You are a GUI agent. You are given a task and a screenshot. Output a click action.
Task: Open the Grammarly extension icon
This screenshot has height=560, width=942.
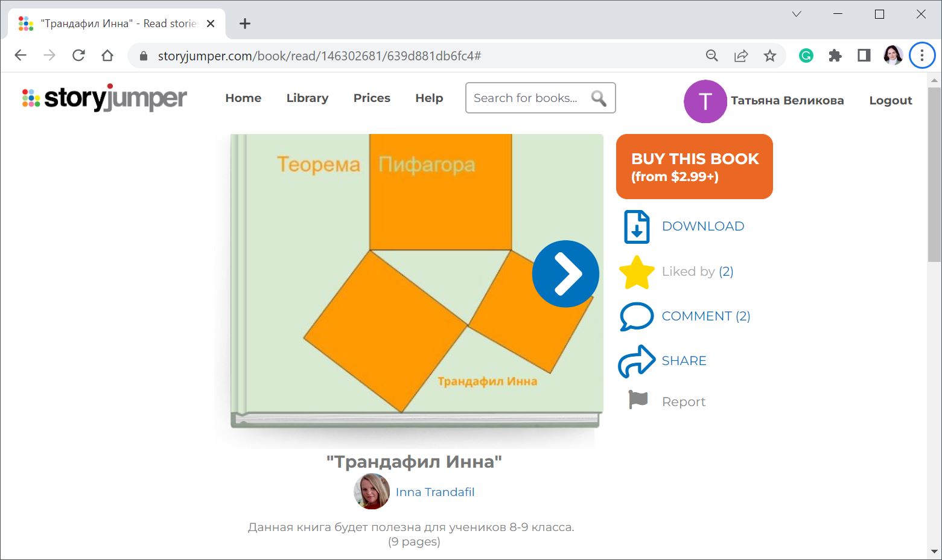tap(806, 56)
